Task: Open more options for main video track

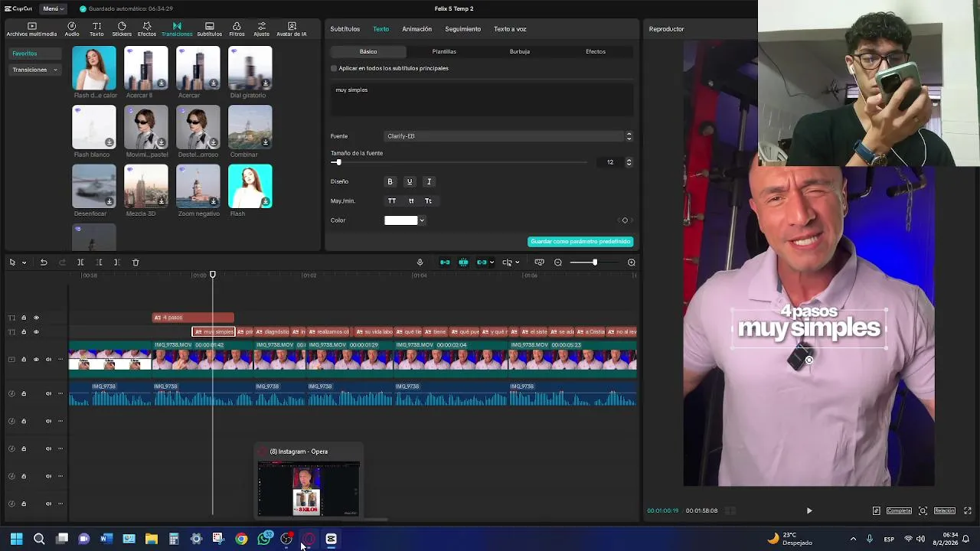Action: point(60,359)
